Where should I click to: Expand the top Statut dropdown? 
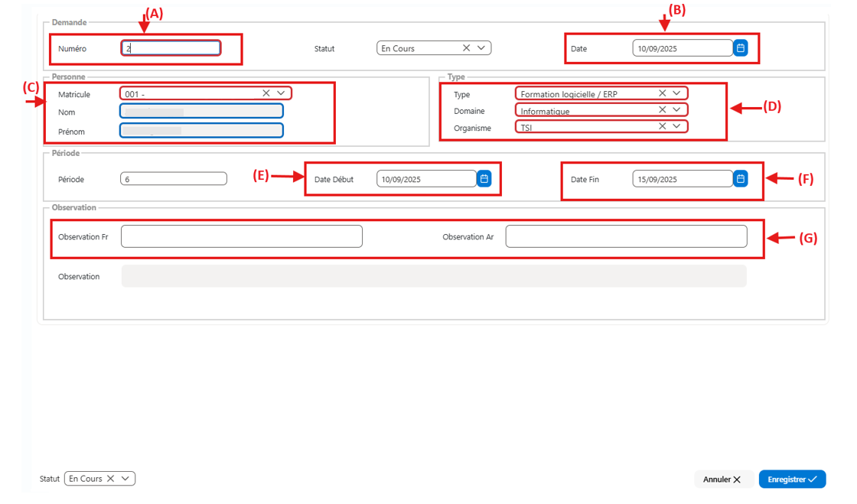point(481,48)
